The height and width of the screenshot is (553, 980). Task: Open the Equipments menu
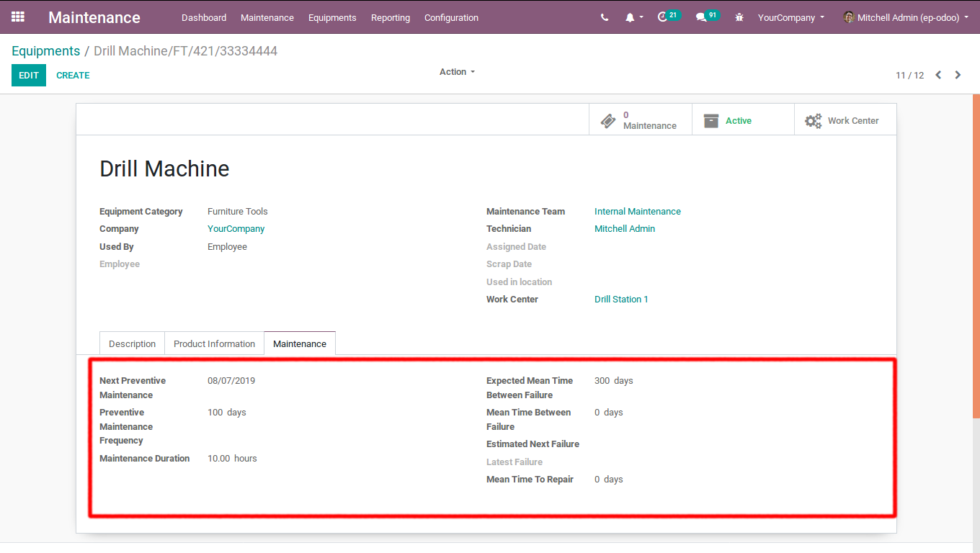click(x=332, y=17)
